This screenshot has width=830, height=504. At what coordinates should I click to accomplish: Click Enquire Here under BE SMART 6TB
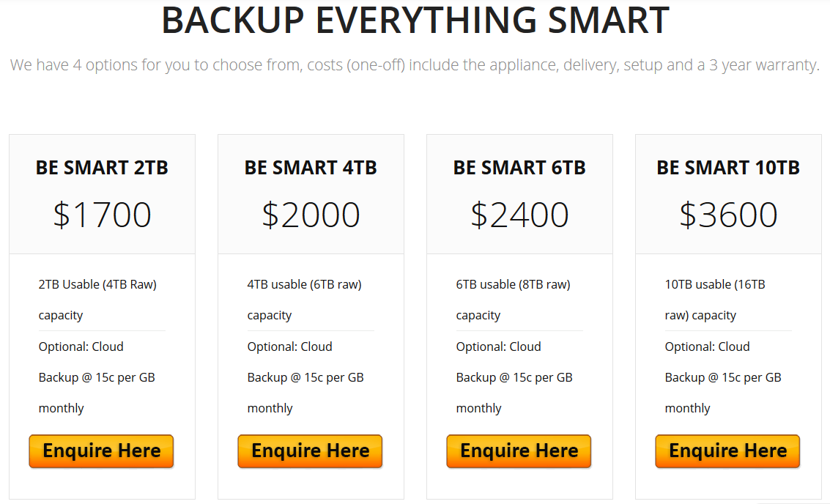(x=519, y=451)
